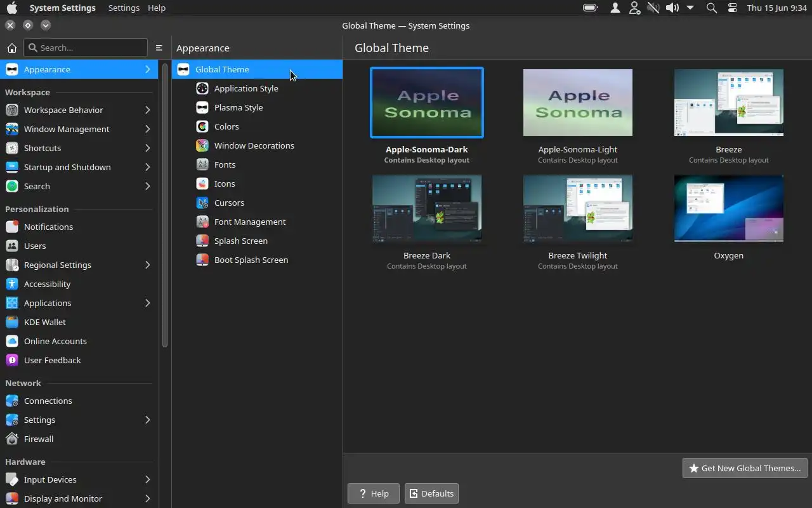Image resolution: width=812 pixels, height=508 pixels.
Task: Click the Home icon in sidebar header
Action: 11,48
